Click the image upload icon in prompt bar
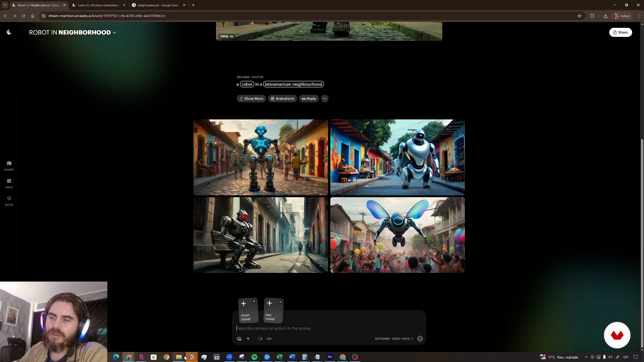The image size is (644, 362). (x=239, y=339)
